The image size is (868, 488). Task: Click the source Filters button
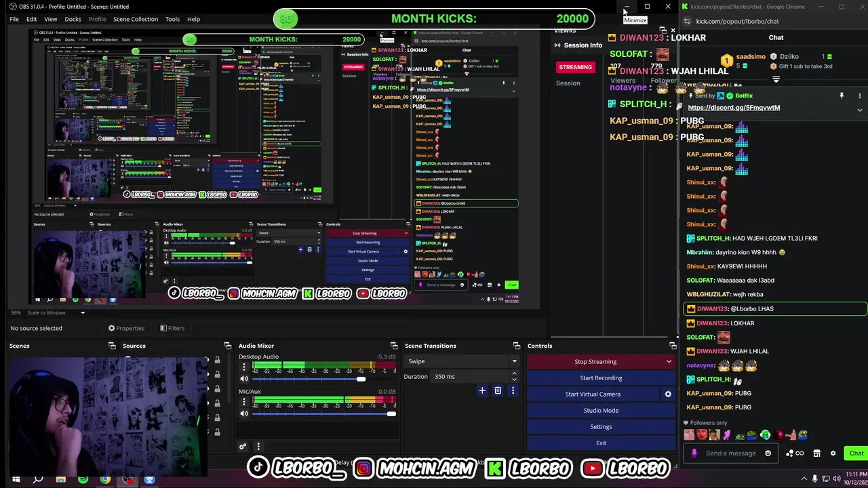coord(172,328)
